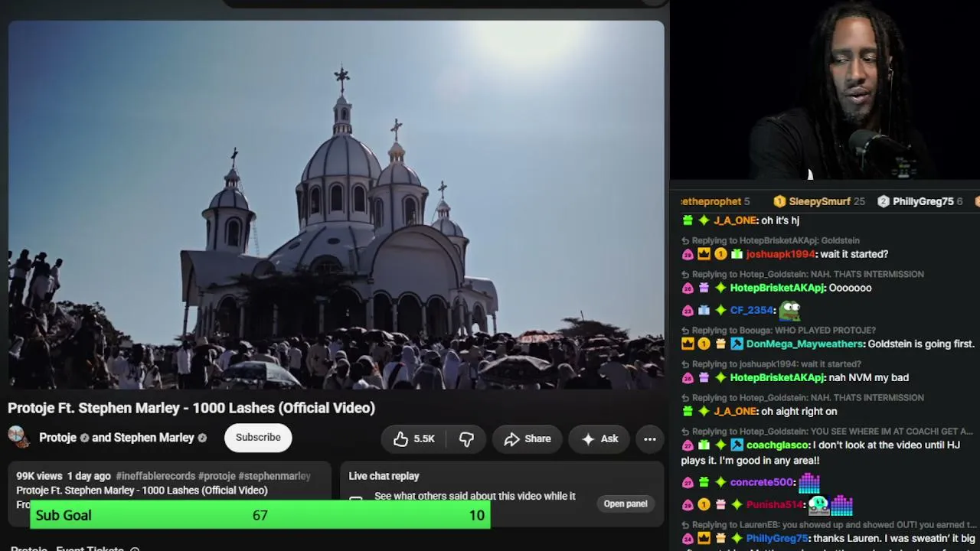This screenshot has height=551, width=980.
Task: Click HotepBrisketAKApj's username on 'Ooooooo' message
Action: pos(777,288)
